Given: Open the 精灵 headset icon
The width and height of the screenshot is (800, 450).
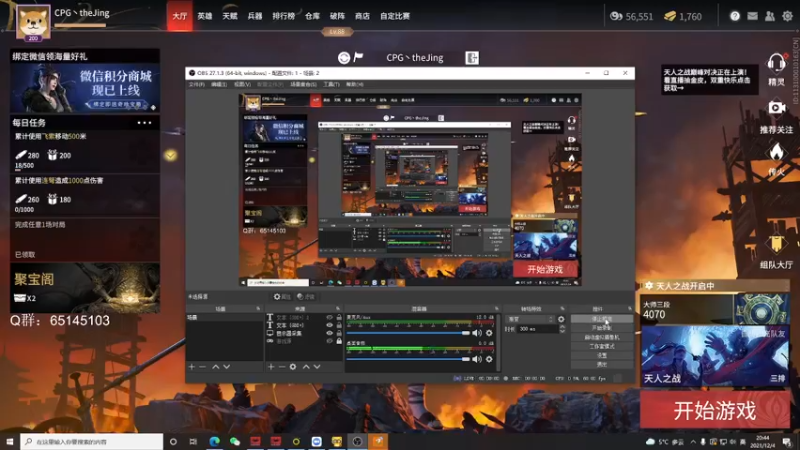Looking at the screenshot, I should tap(776, 64).
